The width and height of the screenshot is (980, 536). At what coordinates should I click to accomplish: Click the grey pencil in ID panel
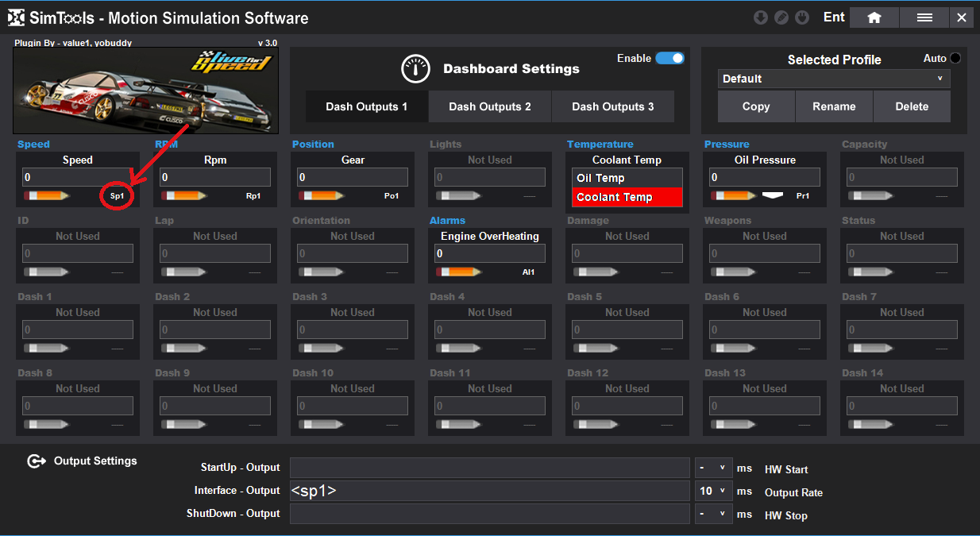point(47,272)
